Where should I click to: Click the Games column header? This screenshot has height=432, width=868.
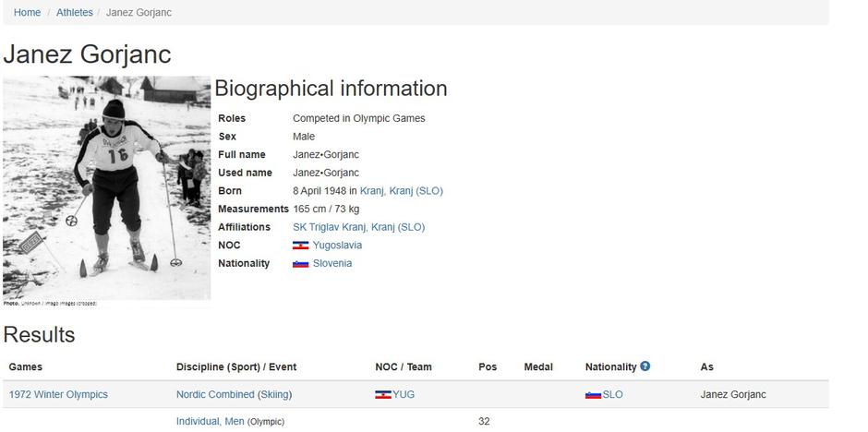(x=26, y=366)
